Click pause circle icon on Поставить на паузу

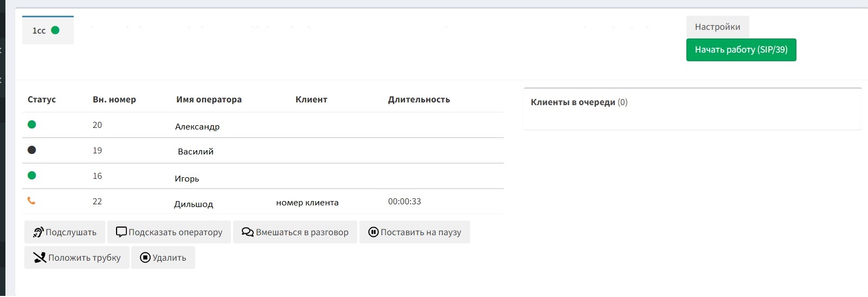pos(374,232)
